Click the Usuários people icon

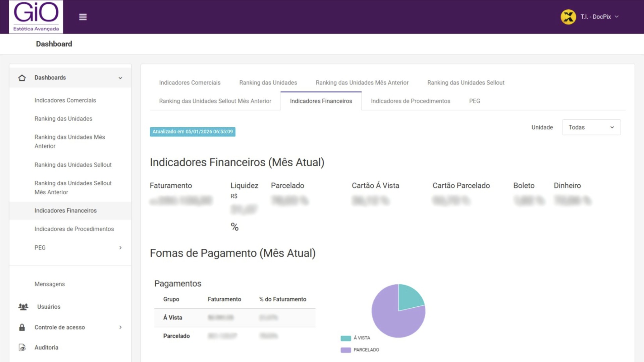(x=23, y=307)
